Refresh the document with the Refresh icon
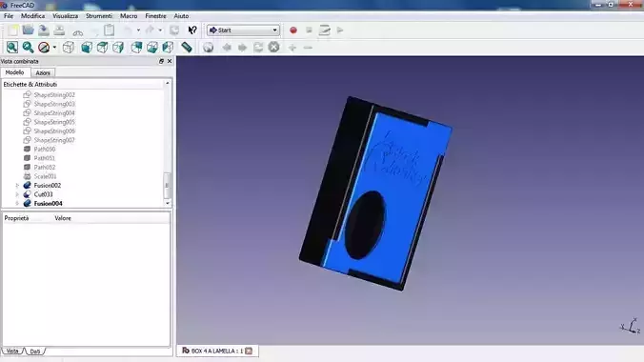 tap(174, 30)
